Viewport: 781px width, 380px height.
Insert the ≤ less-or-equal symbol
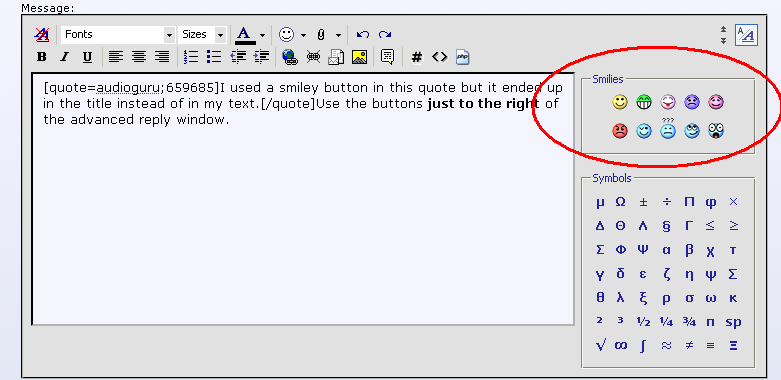tap(710, 226)
